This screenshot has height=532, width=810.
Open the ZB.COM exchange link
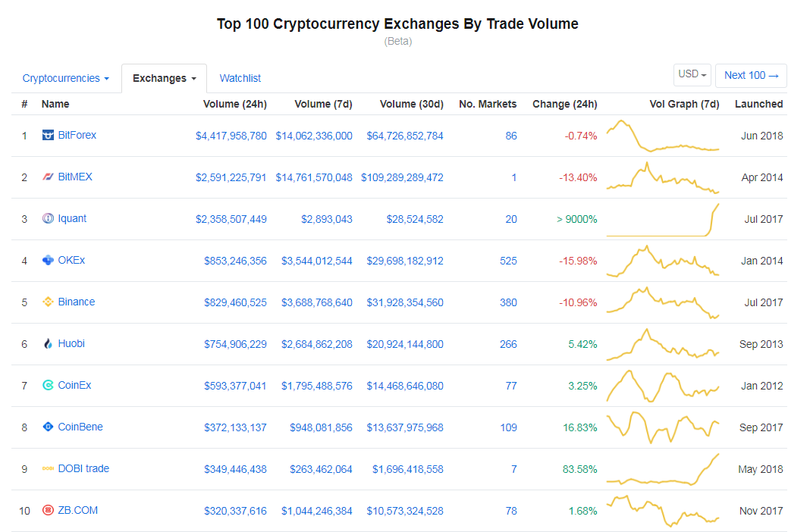tap(77, 510)
